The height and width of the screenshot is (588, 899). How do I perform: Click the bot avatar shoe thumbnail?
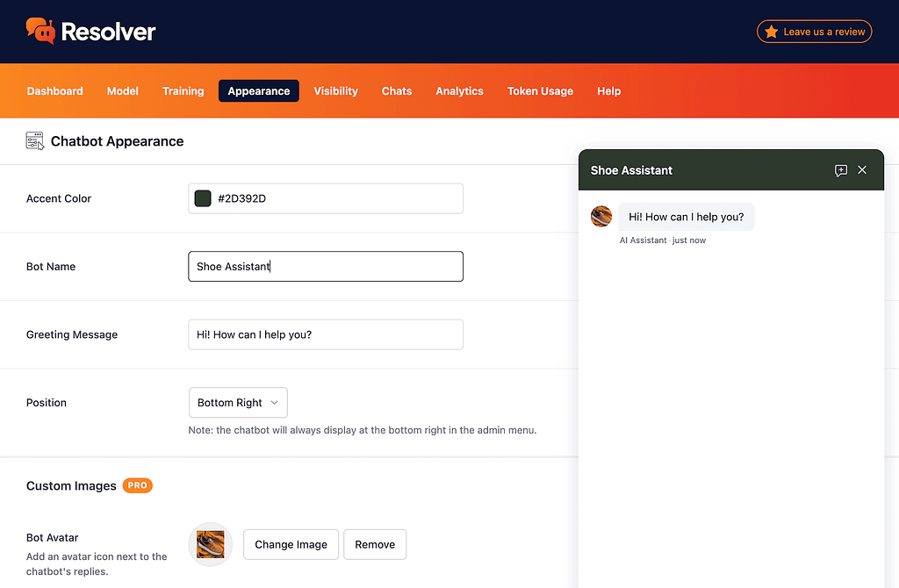tap(211, 544)
